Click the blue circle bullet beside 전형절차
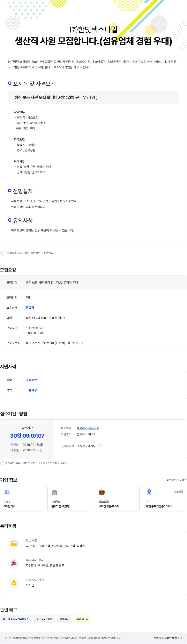The width and height of the screenshot is (187, 644). pos(10,191)
